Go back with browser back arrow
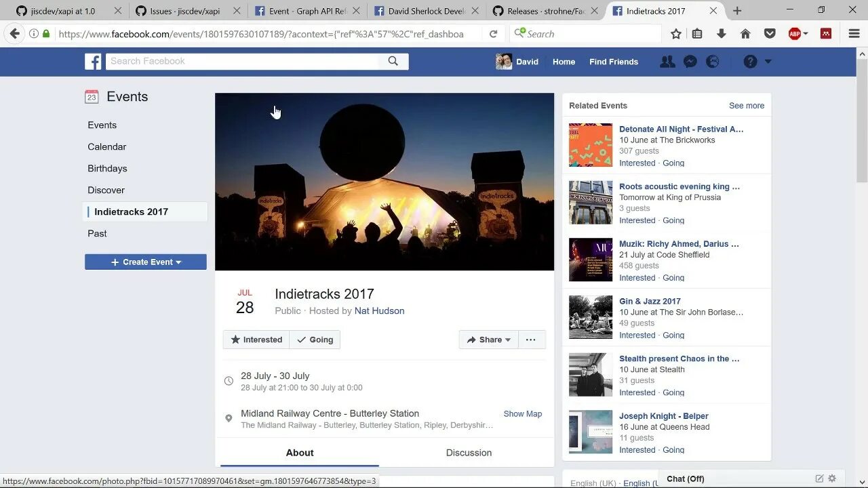 click(x=14, y=34)
